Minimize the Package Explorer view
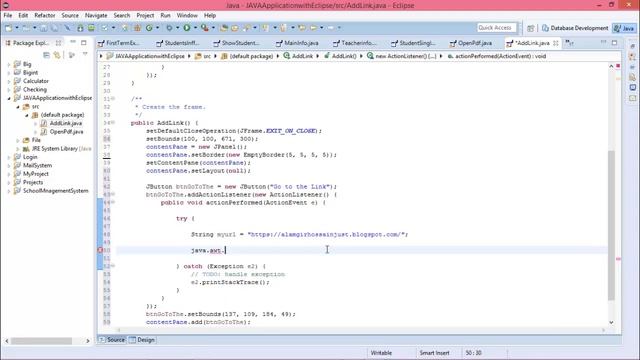The height and width of the screenshot is (360, 640). click(73, 42)
